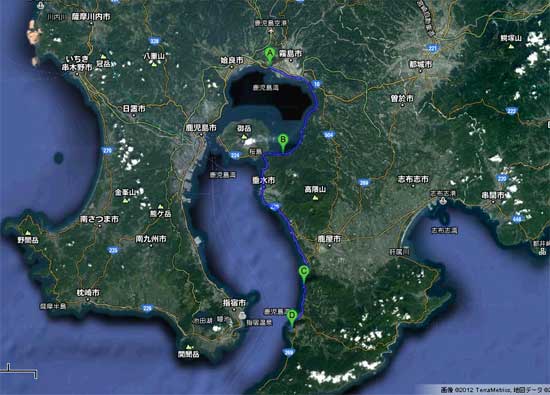Viewport: 550px width, 395px height.
Task: Click the route 504 highway shield
Action: [329, 135]
